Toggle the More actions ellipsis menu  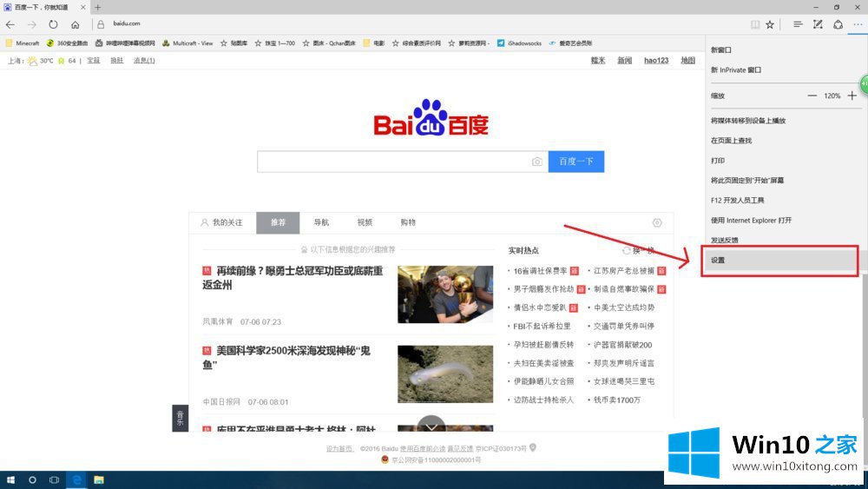point(858,24)
